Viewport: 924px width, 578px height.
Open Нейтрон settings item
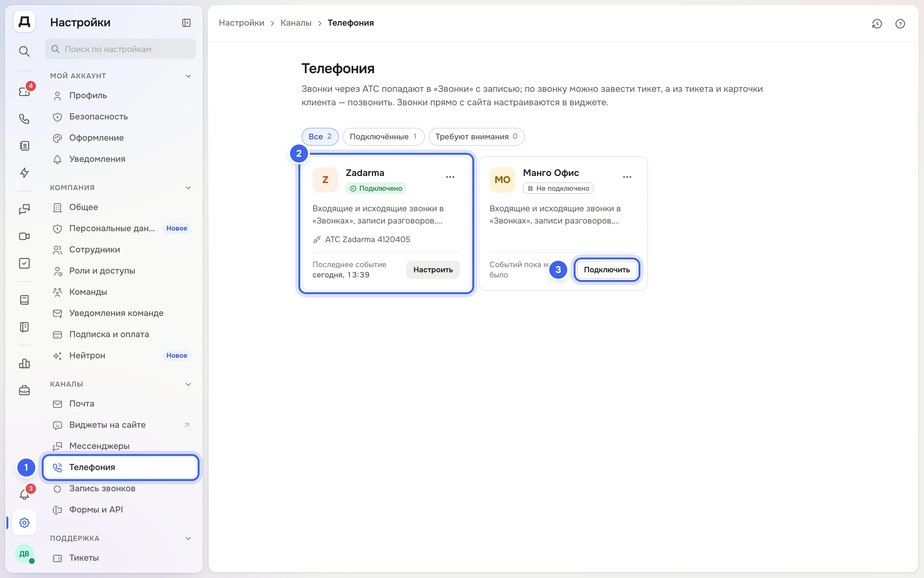121,355
